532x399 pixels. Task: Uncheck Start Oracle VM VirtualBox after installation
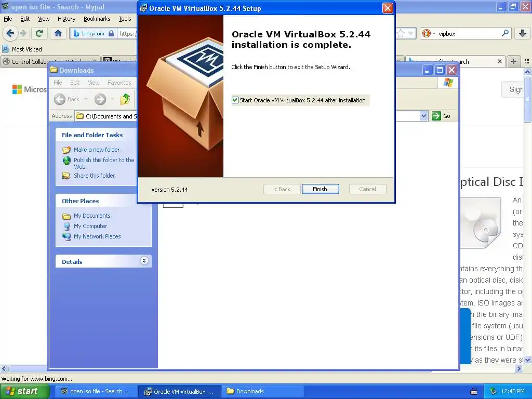click(235, 100)
